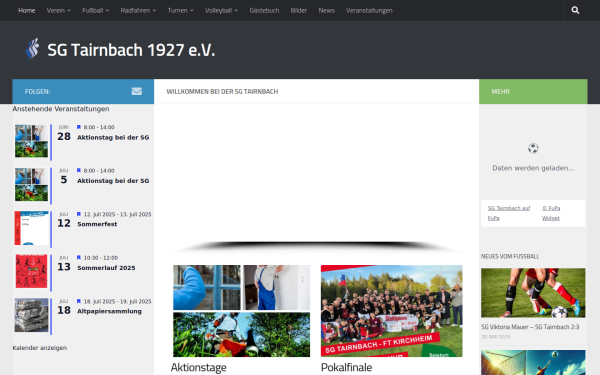The image size is (600, 375).
Task: Open Aktionstag bei der SG on June 28
Action: (x=113, y=137)
